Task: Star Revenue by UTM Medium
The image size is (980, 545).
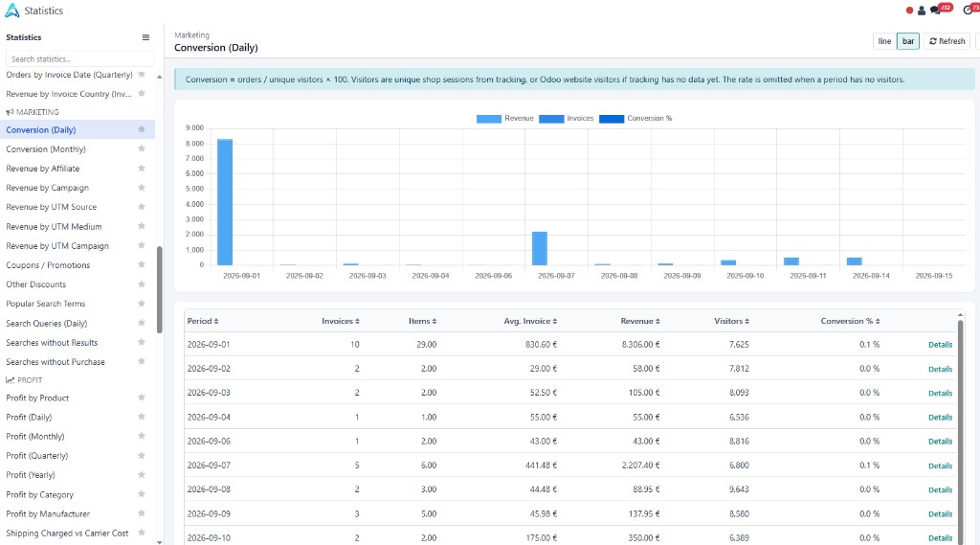Action: [x=142, y=226]
